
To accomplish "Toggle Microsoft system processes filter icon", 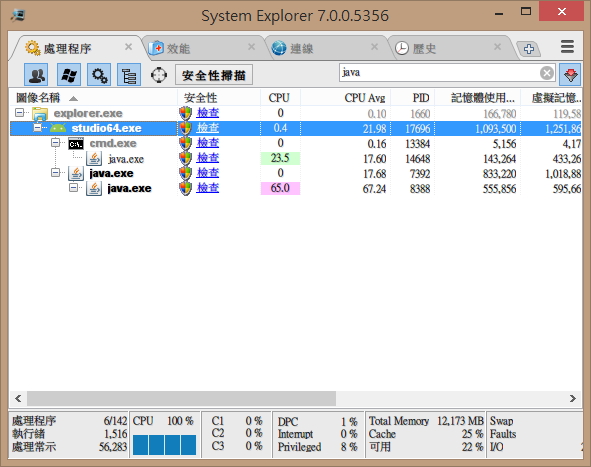I will pyautogui.click(x=69, y=75).
